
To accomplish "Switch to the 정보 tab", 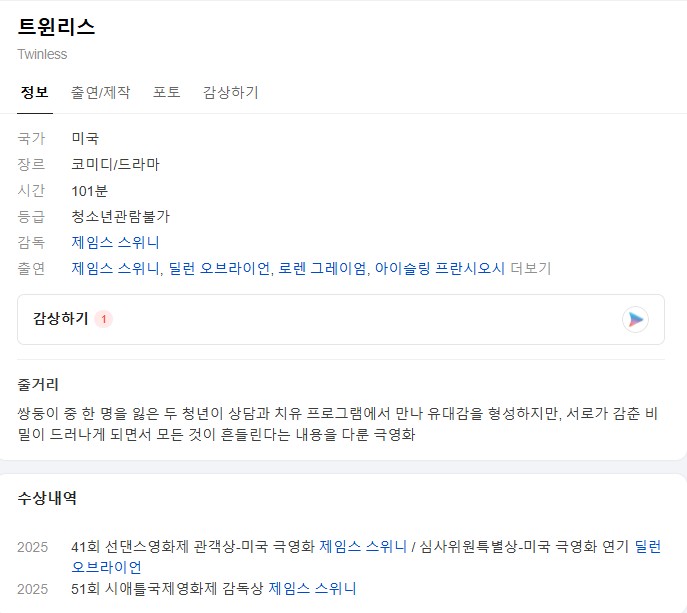I will click(x=34, y=92).
